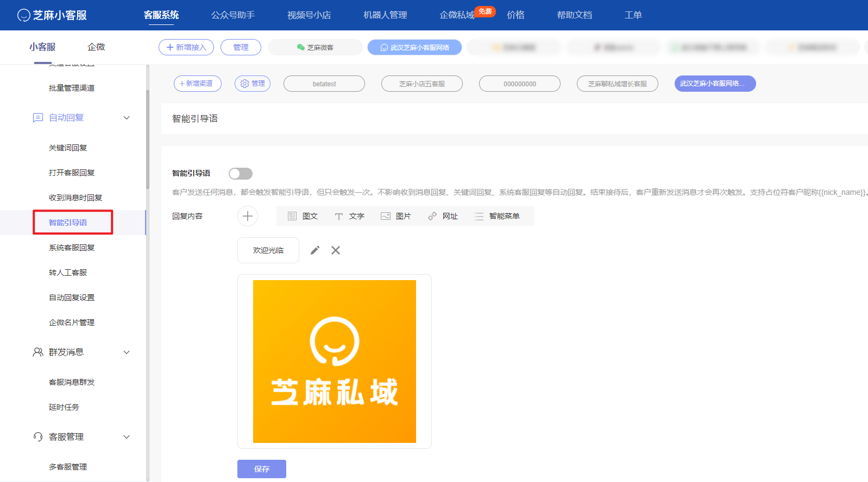
Task: Open the 工单 top menu
Action: (x=633, y=15)
